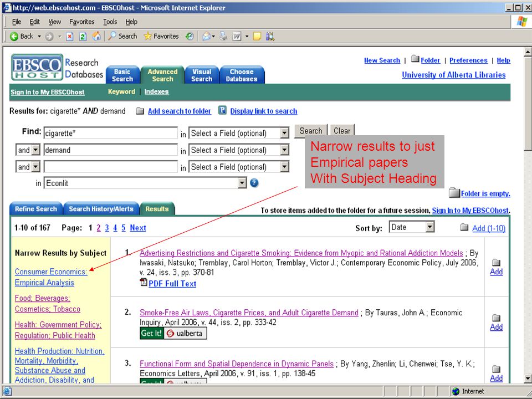The image size is (532, 399).
Task: Open the Edit menu
Action: click(x=34, y=22)
